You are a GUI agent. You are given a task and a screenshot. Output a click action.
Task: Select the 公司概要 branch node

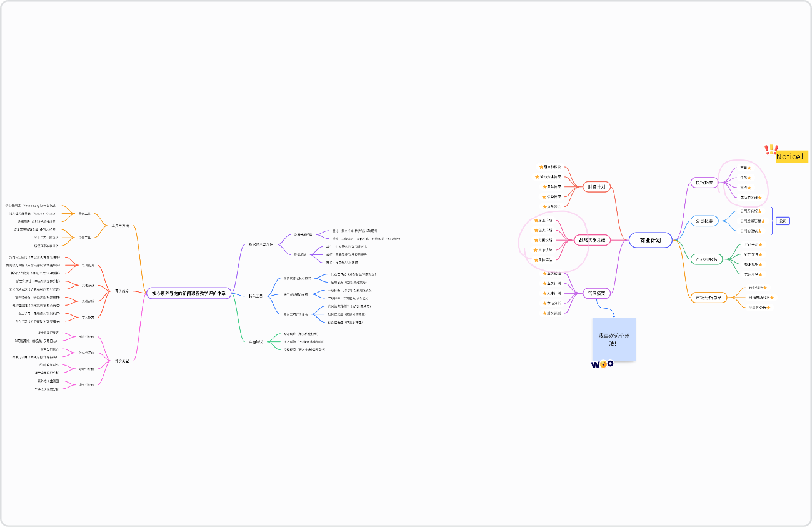(x=704, y=221)
